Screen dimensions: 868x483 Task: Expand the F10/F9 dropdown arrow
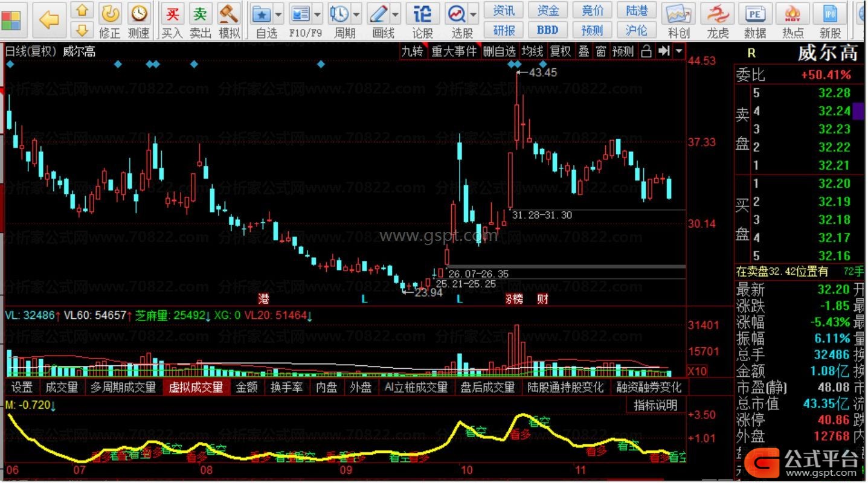point(318,14)
